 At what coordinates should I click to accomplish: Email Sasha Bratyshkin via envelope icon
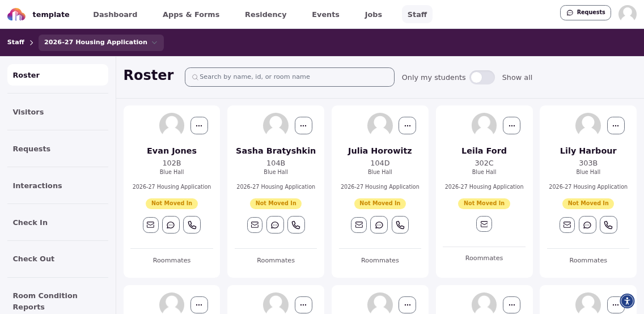point(255,225)
